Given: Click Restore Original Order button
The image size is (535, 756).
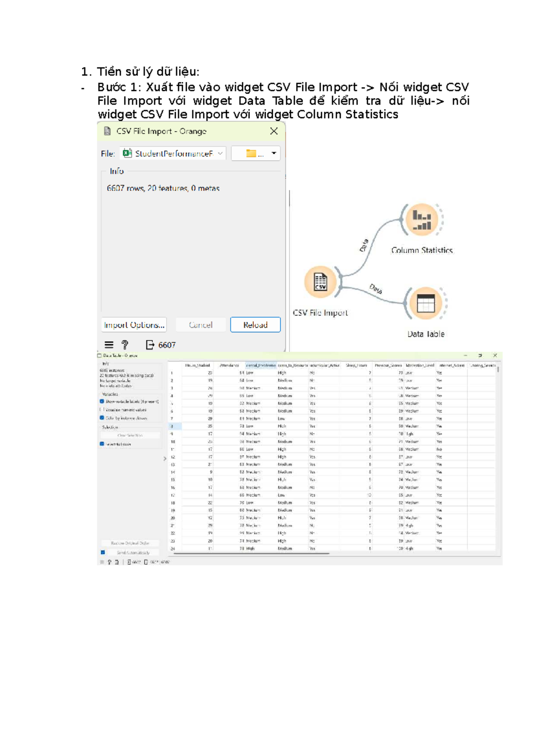Looking at the screenshot, I should point(130,543).
